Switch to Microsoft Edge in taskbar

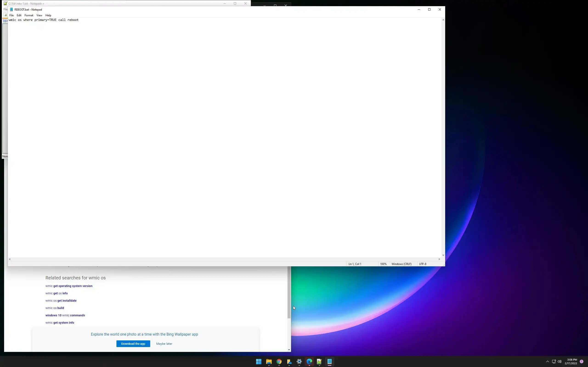pos(309,362)
